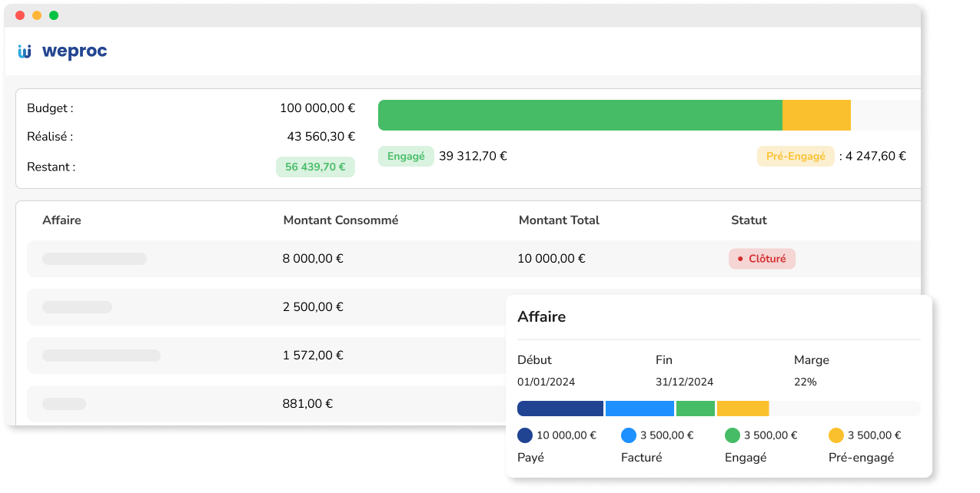Click the dark blue segment in Affaire bar
Screen dimensions: 980x493
tap(560, 409)
